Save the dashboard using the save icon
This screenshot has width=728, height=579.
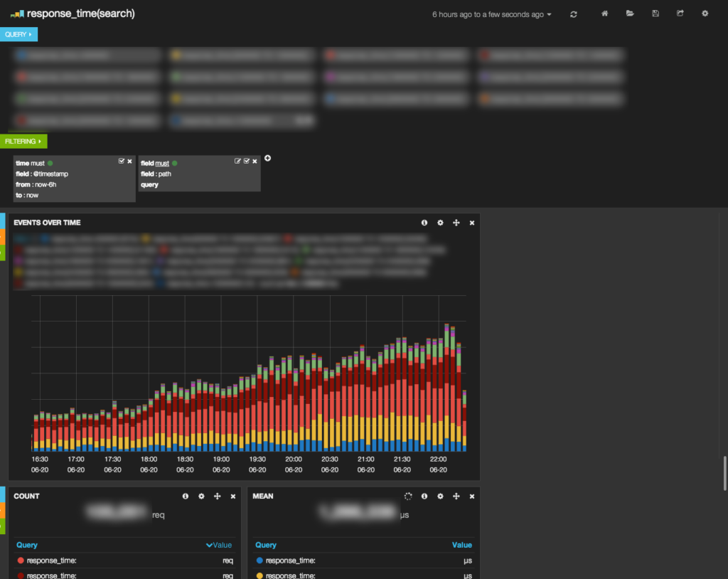(x=655, y=13)
